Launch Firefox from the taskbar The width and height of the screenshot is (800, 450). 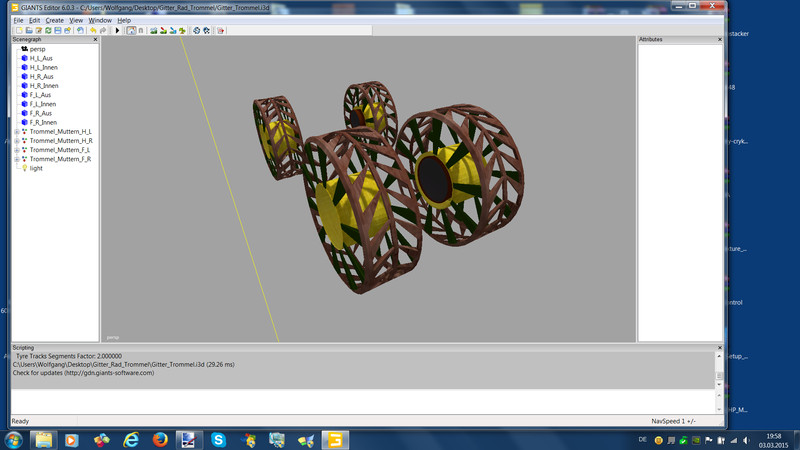point(160,439)
